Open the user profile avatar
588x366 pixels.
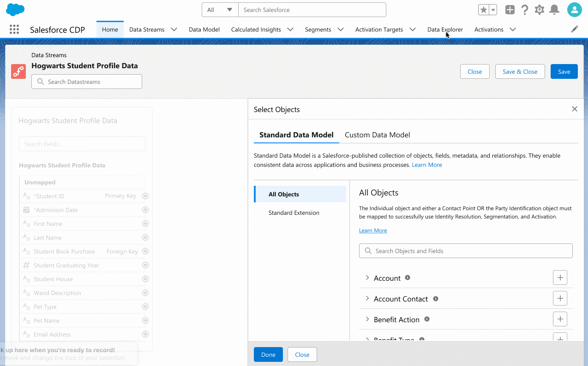tap(575, 10)
